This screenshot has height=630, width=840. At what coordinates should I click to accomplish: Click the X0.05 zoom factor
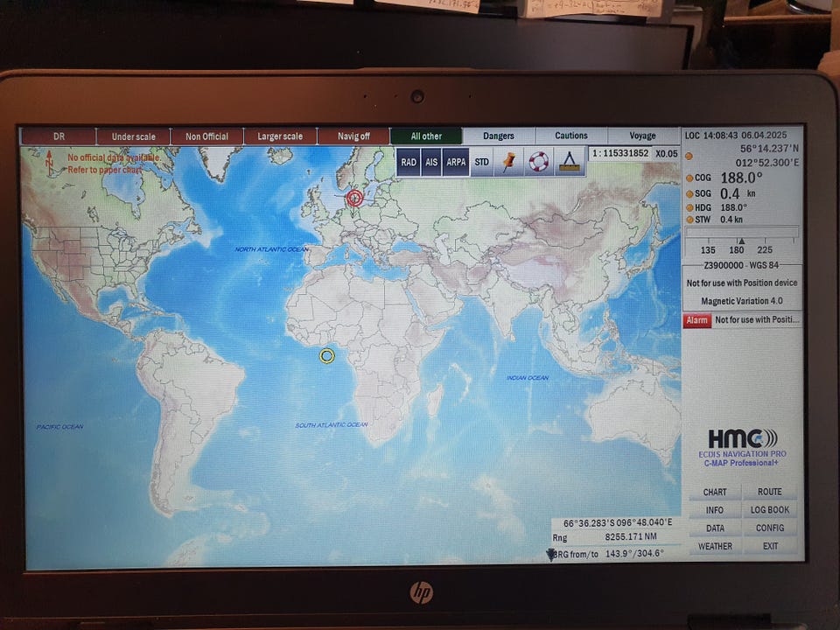point(666,154)
